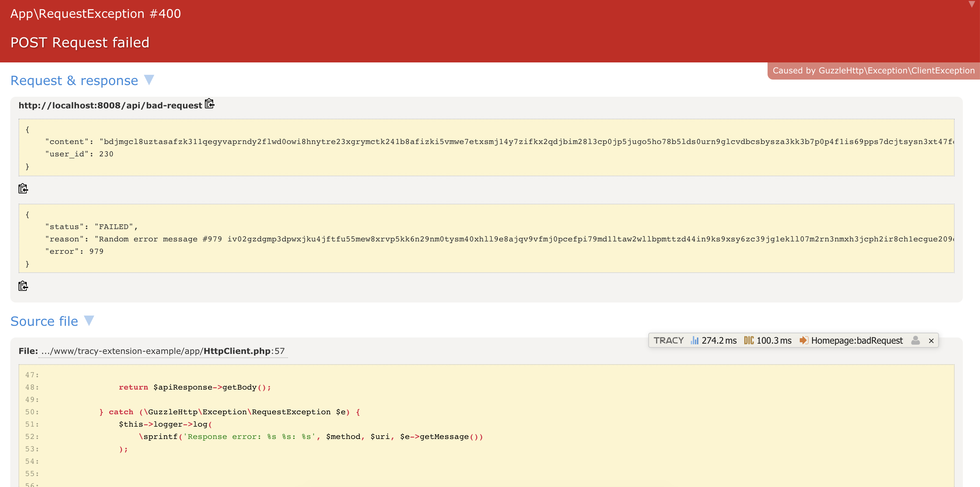Open the 274.2 ms execution time panel
The height and width of the screenshot is (487, 980).
coord(714,341)
